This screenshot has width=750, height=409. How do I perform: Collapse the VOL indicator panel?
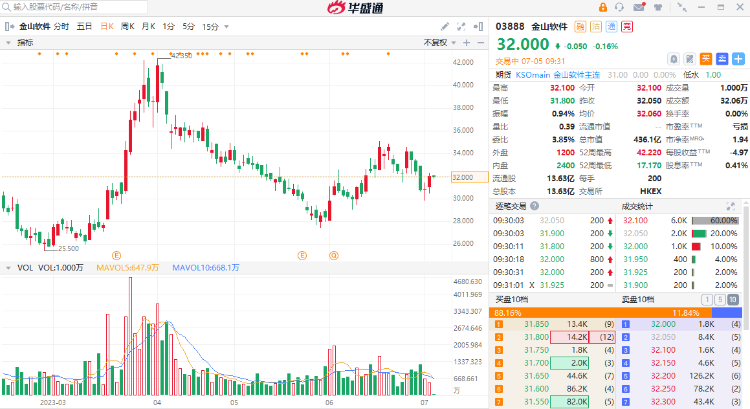(x=8, y=268)
